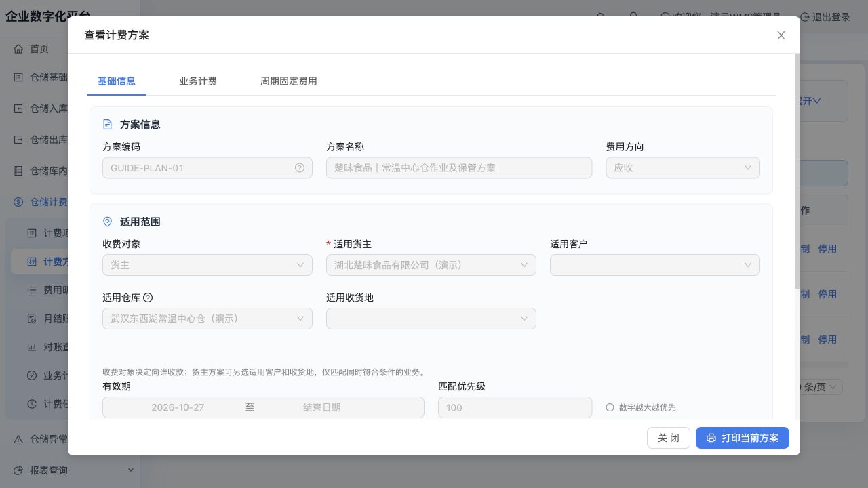Click the 打印当前方案 button

pyautogui.click(x=743, y=438)
